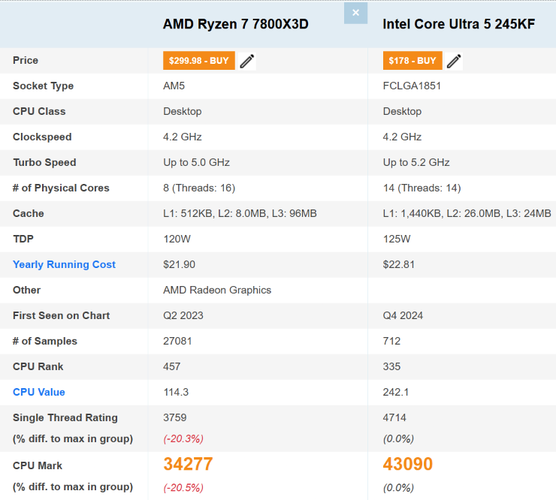
Task: Click $21.90 yearly running cost
Action: [x=179, y=265]
